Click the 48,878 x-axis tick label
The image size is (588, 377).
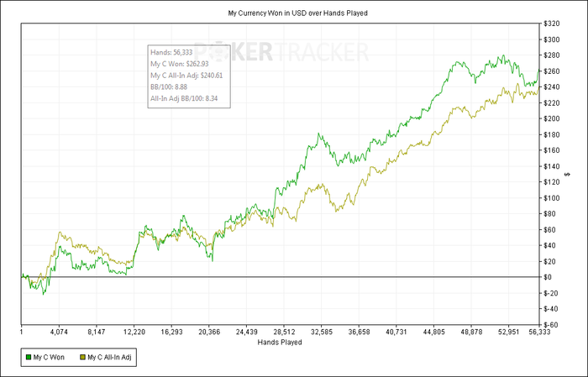pyautogui.click(x=471, y=332)
